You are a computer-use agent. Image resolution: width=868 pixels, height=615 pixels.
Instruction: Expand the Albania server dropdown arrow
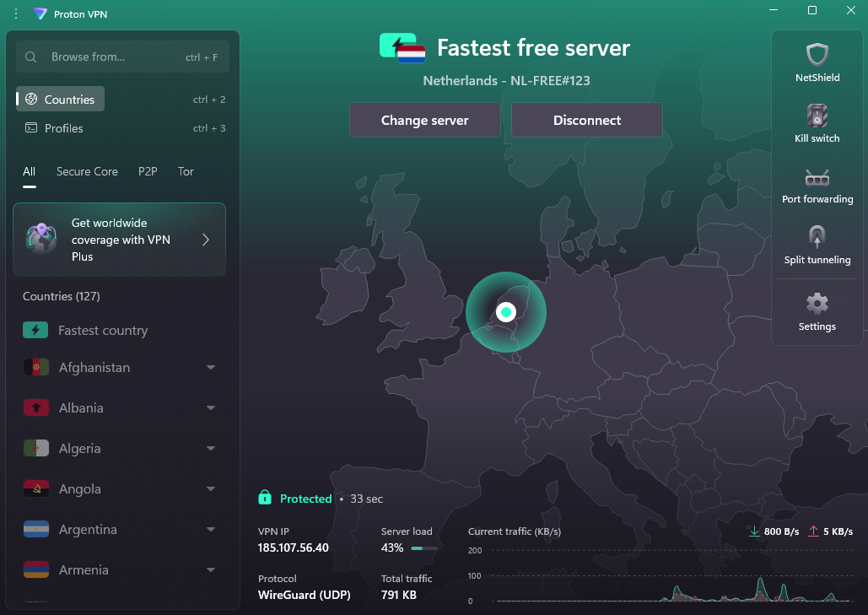210,408
